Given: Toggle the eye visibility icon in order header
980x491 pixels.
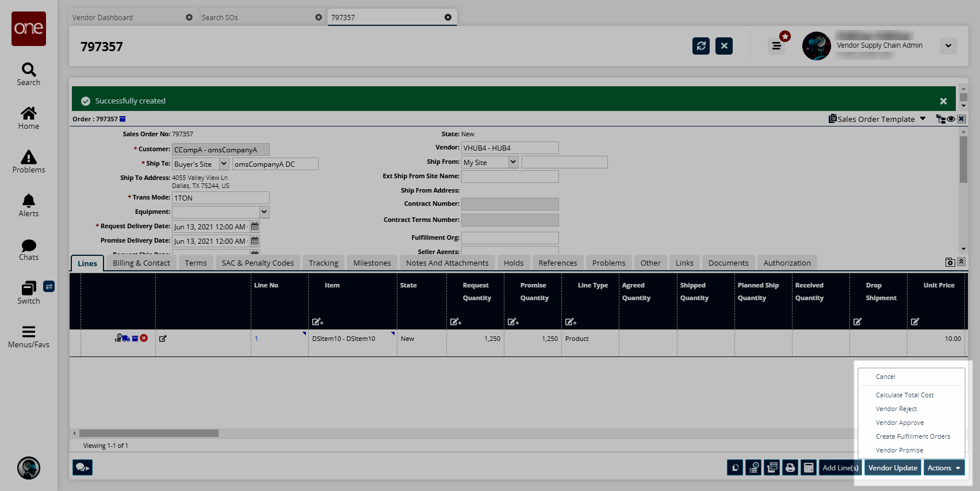Looking at the screenshot, I should 951,119.
